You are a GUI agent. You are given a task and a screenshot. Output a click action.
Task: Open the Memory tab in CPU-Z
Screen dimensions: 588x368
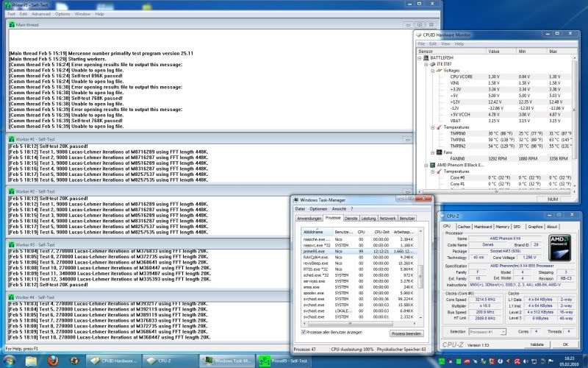(502, 227)
